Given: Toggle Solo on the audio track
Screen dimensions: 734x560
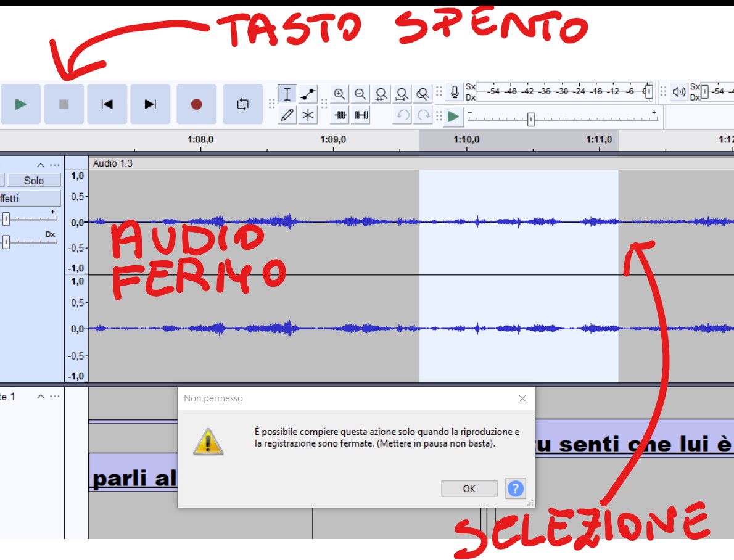Looking at the screenshot, I should point(34,180).
